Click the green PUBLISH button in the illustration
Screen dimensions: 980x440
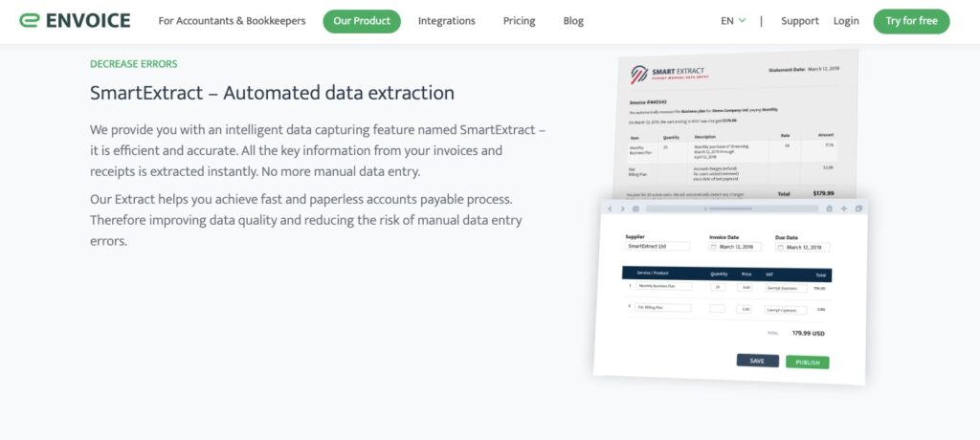point(808,363)
